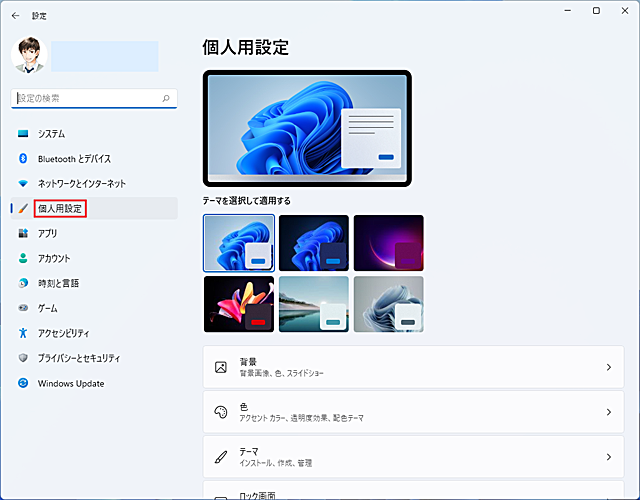640x500 pixels.
Task: Click the ゲーム controller icon
Action: point(23,308)
